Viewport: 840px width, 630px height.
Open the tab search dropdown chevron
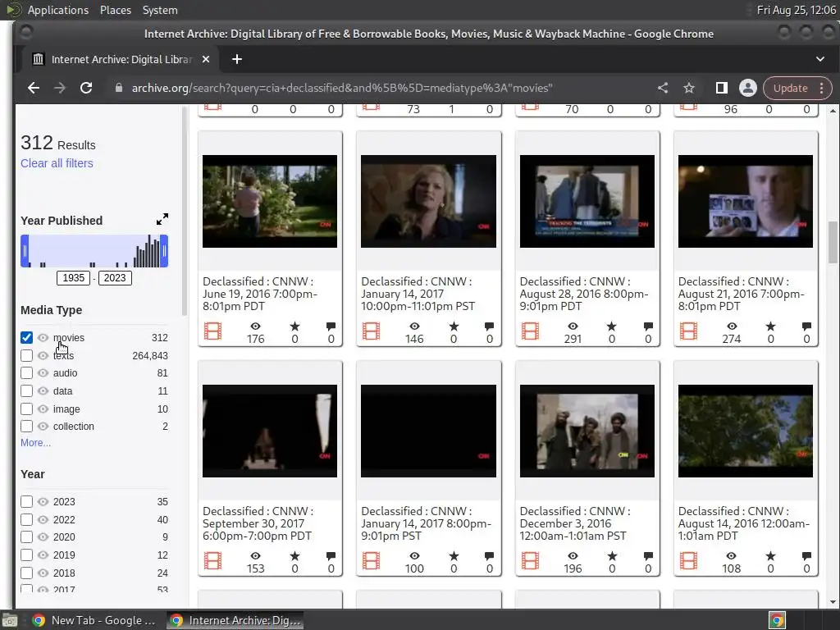click(820, 59)
